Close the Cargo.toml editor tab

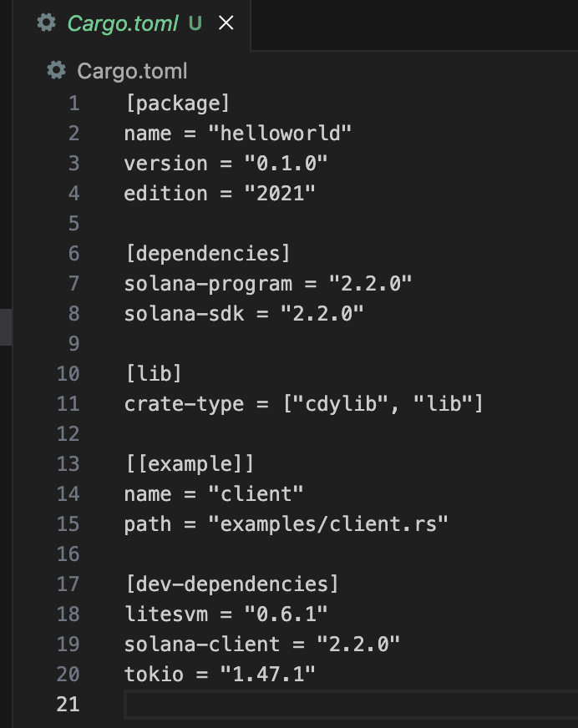click(226, 23)
